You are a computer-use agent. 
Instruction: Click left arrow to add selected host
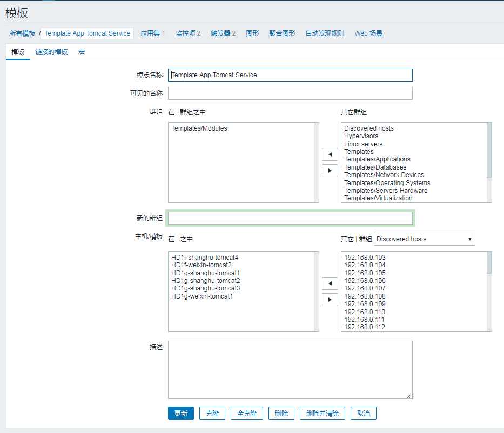point(330,283)
